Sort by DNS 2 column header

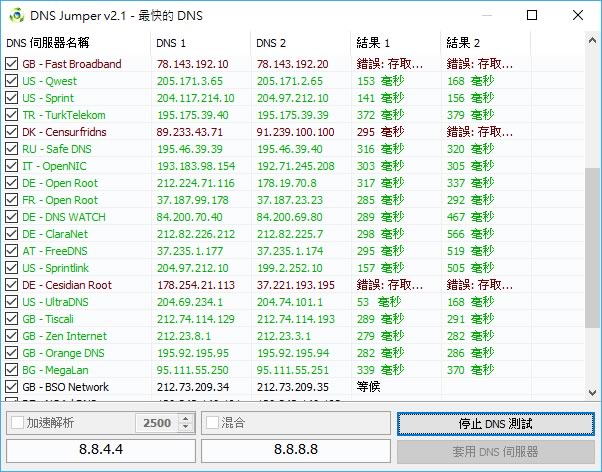click(x=301, y=43)
